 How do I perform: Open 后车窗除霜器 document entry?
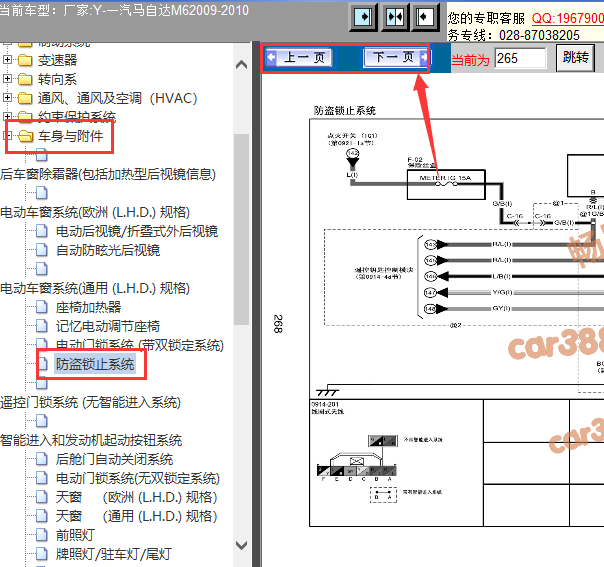108,174
